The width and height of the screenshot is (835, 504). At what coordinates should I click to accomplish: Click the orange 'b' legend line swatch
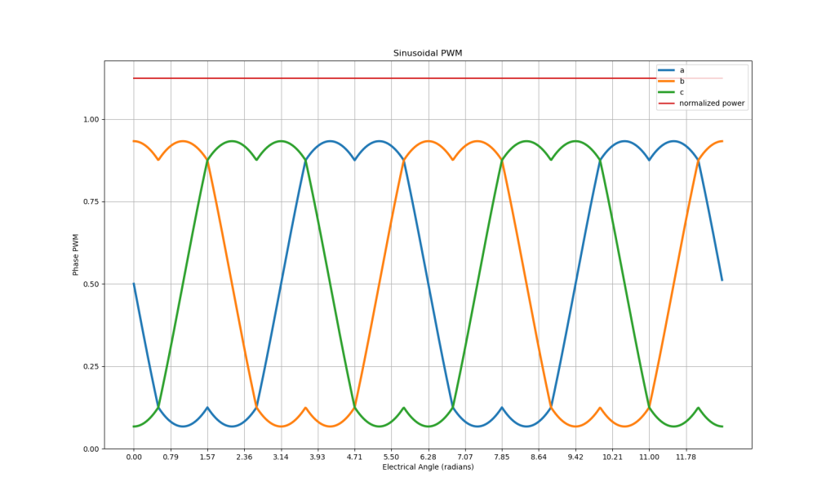click(666, 82)
